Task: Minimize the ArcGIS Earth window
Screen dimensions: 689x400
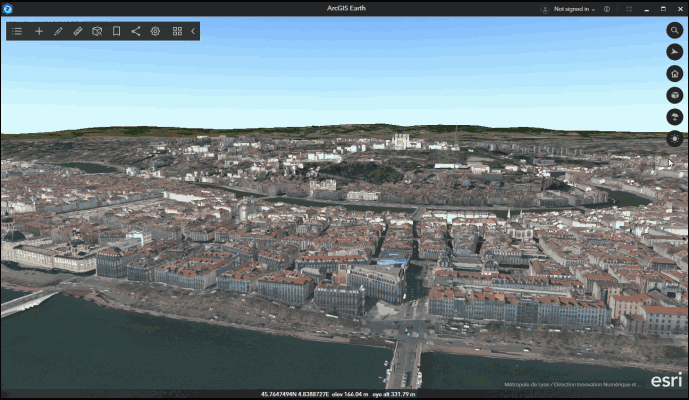Action: (x=646, y=9)
